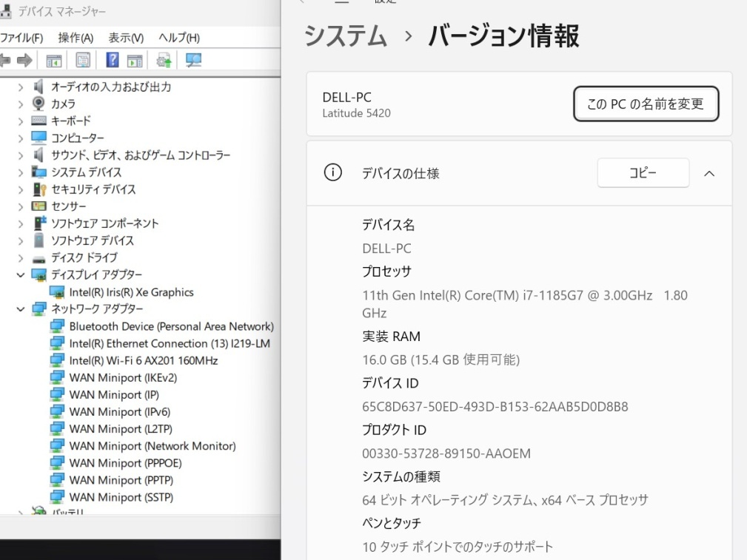Click the product ID 00330-53728-89150-AAOEM

(x=446, y=453)
